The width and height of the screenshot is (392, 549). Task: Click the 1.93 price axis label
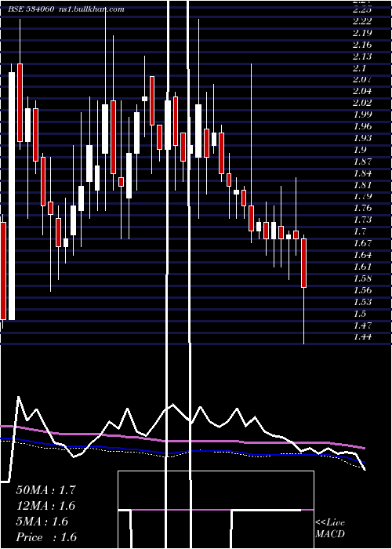tap(362, 138)
